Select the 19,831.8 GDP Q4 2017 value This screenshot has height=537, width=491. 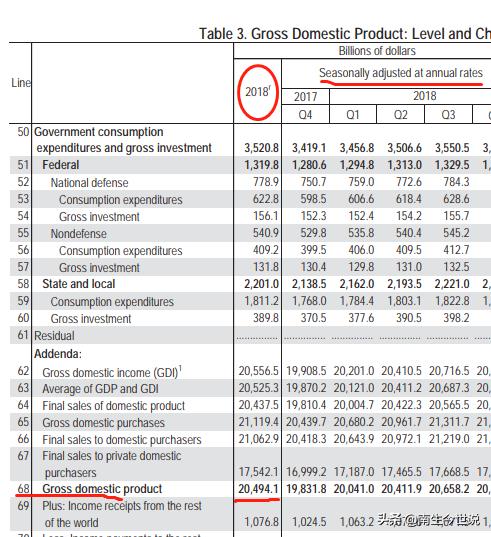coord(306,489)
